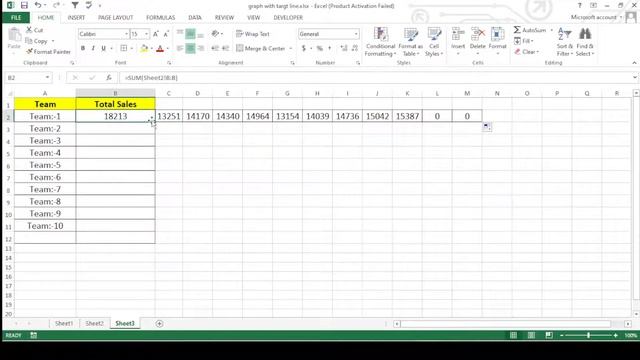This screenshot has width=640, height=360.
Task: Click the Auto Fill Options button
Action: (x=487, y=127)
